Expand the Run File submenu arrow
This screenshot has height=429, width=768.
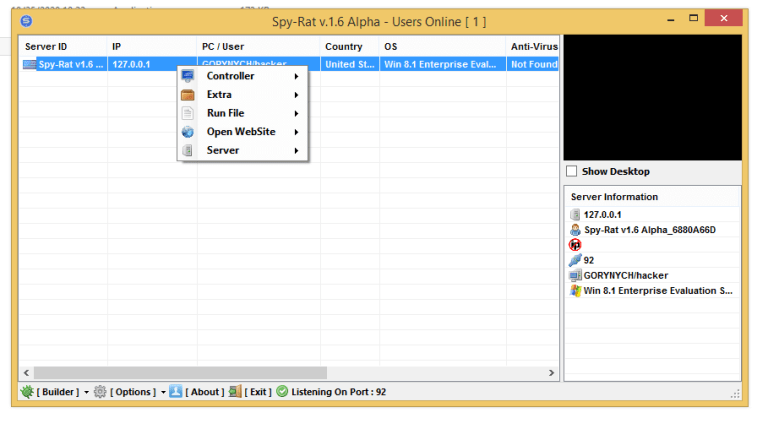coord(296,114)
